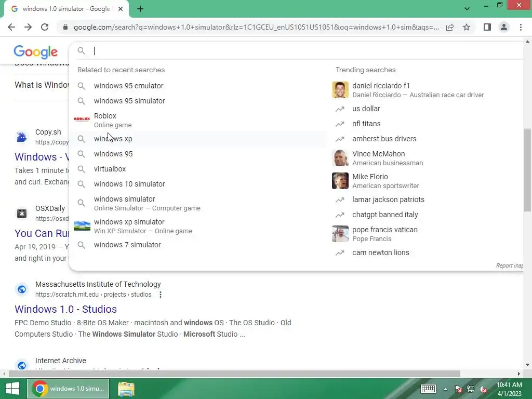Click the trending arrow icon beside 'cam newton lions'
The height and width of the screenshot is (399, 532).
pyautogui.click(x=340, y=253)
